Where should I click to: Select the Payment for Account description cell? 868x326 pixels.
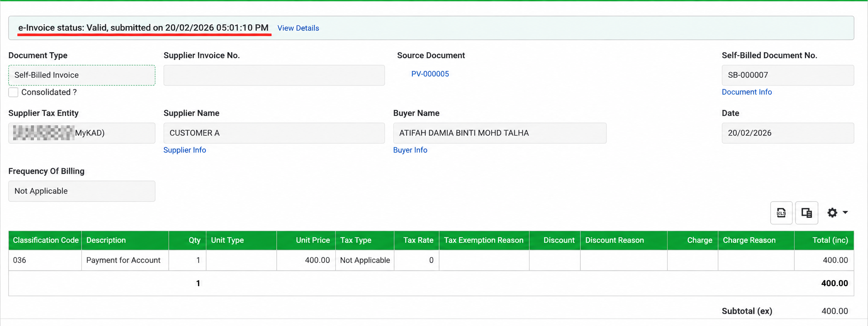(125, 260)
